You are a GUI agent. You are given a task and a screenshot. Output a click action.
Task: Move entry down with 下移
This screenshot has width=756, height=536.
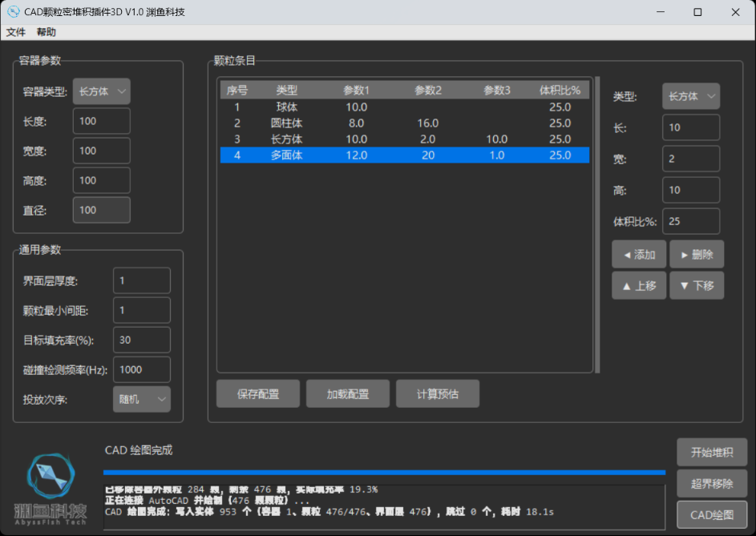[697, 285]
